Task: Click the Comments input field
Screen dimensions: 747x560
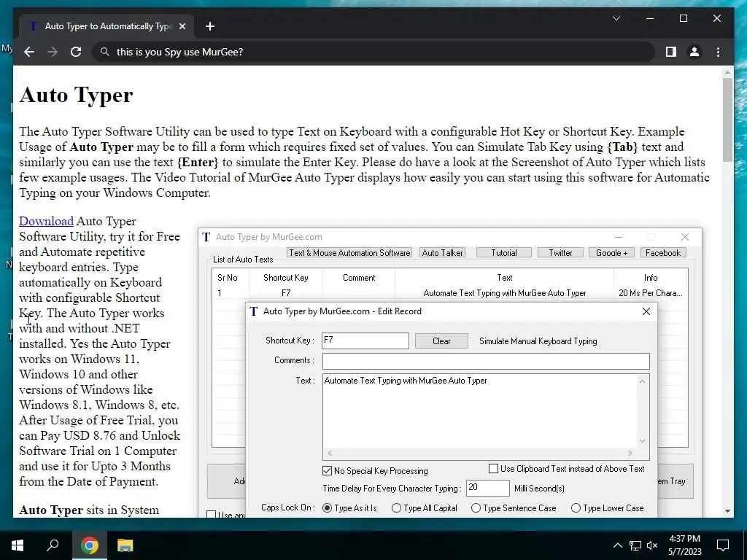Action: 485,361
